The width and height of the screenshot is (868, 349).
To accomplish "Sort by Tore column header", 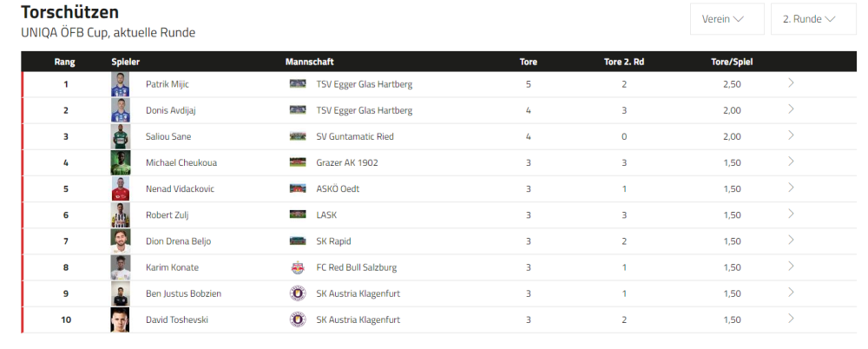I will (x=528, y=62).
